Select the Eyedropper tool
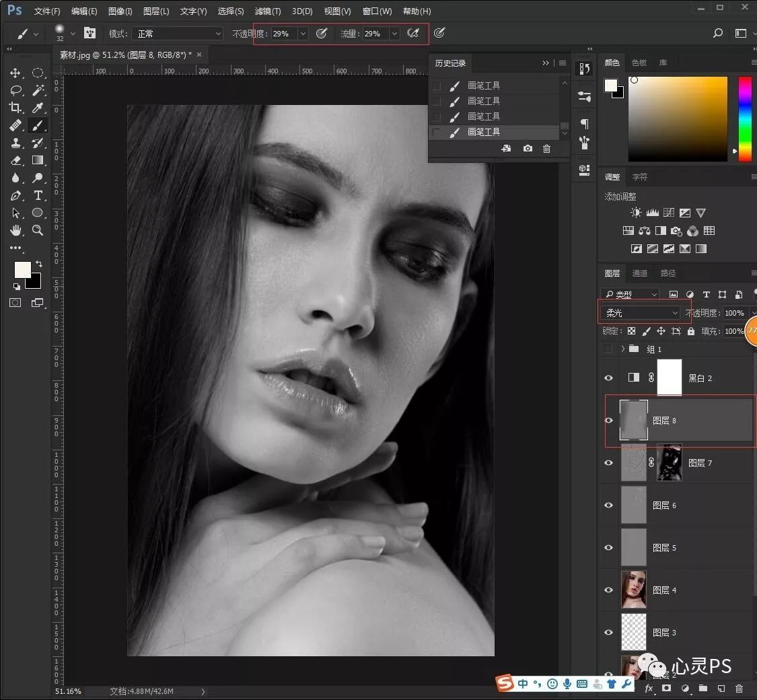 pyautogui.click(x=38, y=108)
